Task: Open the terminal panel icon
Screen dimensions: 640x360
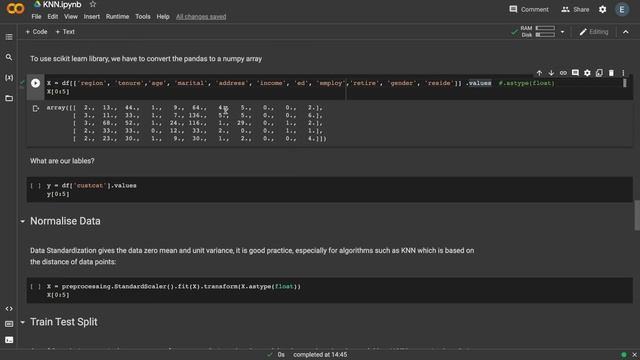Action: click(9, 340)
